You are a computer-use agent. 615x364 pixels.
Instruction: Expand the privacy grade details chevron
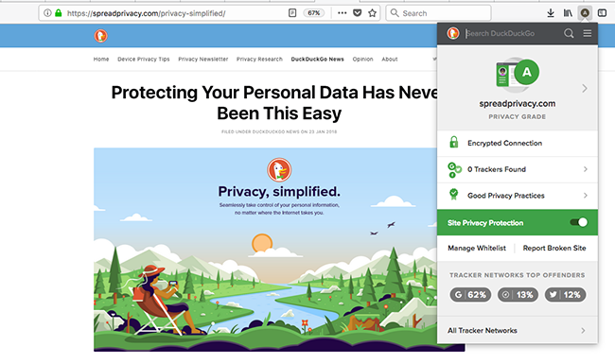tap(585, 89)
